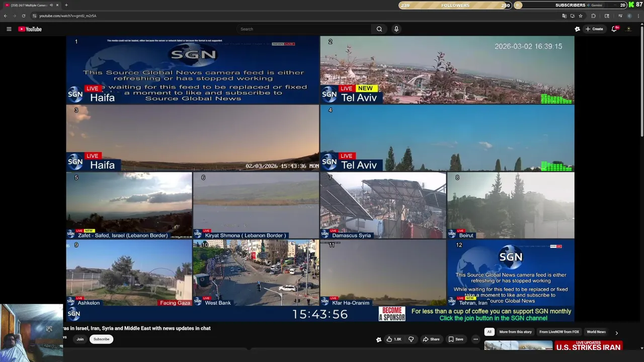Click the page vertical scrollbar

click(642, 80)
